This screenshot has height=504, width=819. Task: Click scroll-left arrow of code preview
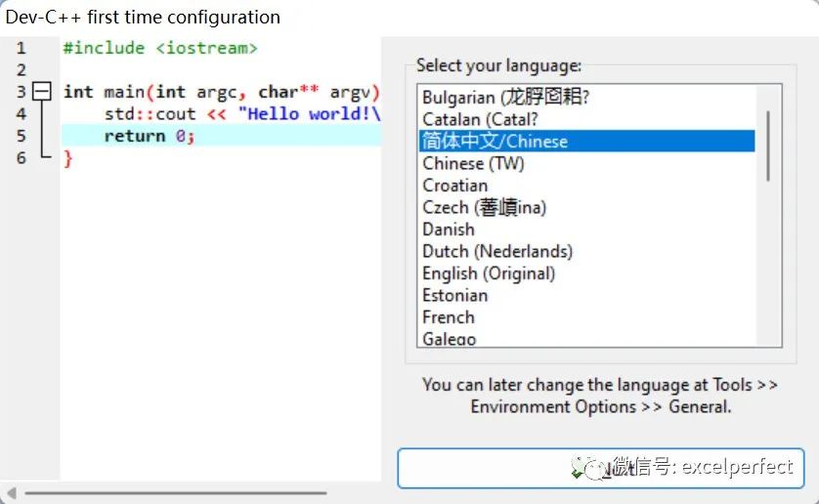coord(11,492)
